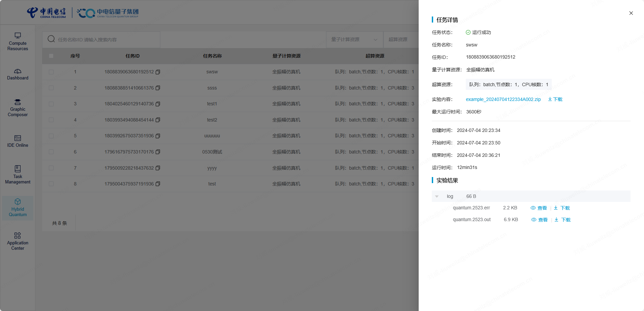Copy task ID 1796167975733170176 with the copy icon
Screen dimensions: 644x311
(x=158, y=152)
